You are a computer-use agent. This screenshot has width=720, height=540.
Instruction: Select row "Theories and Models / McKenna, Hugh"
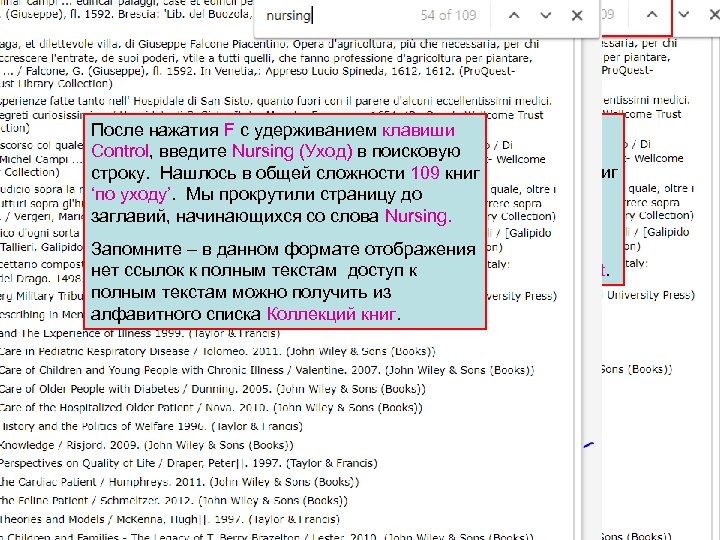(170, 519)
